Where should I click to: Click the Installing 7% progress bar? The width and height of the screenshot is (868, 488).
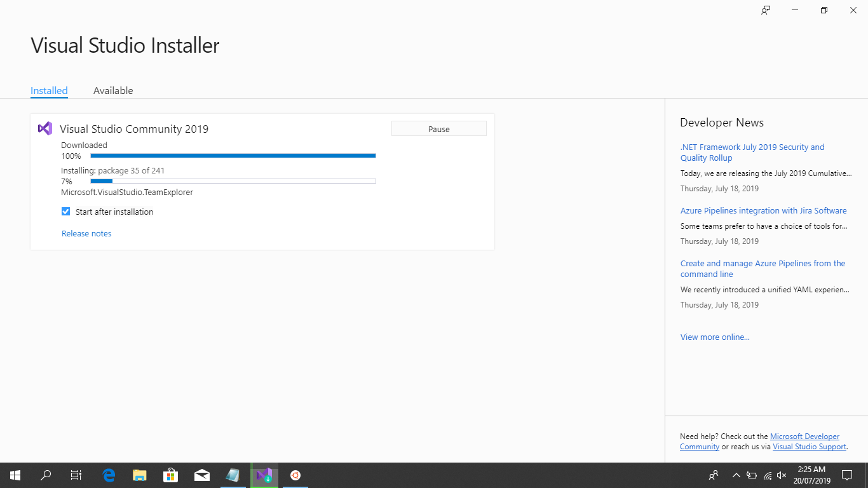pos(233,181)
